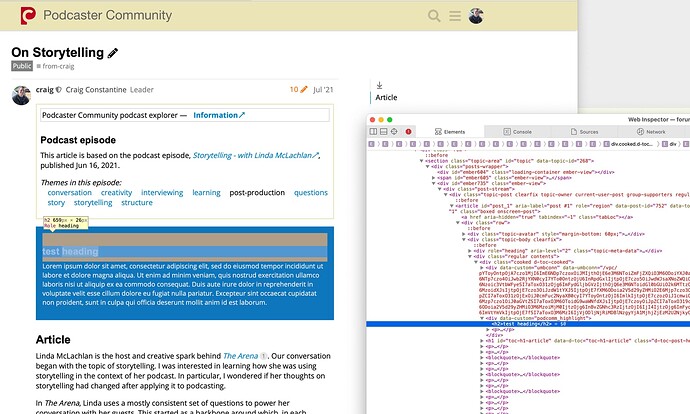
Task: Open the structure theme tag
Action: (137, 203)
